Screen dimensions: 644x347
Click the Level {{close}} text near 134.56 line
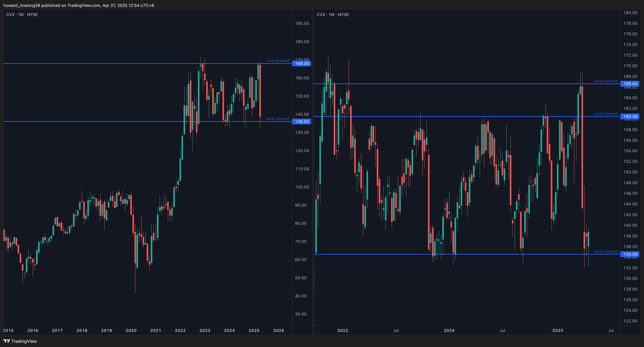(x=606, y=251)
